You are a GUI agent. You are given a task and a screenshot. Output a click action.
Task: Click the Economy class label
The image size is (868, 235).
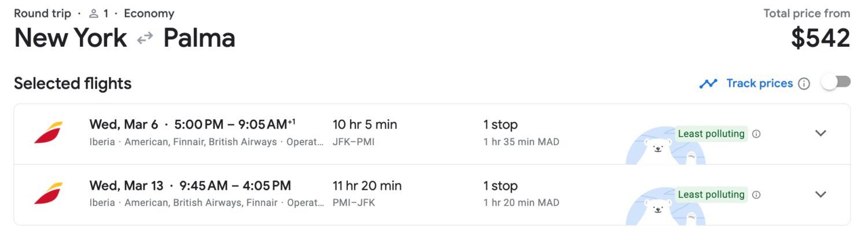tap(149, 13)
